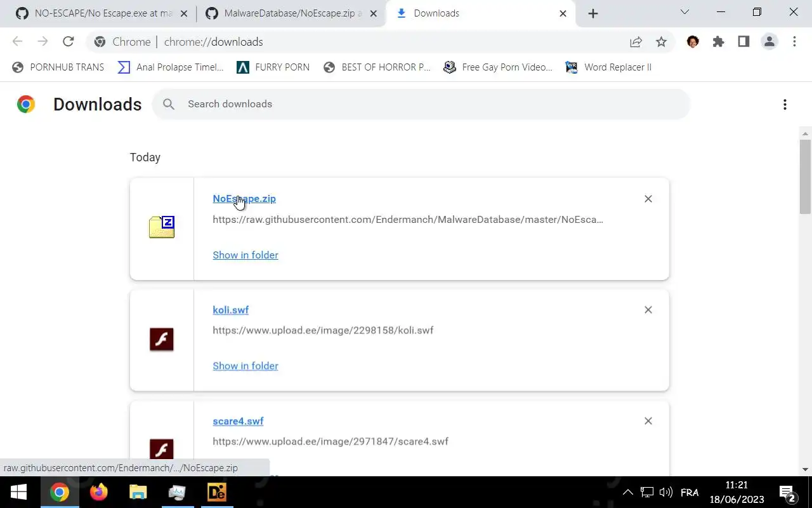This screenshot has width=812, height=508.
Task: Open the avatar extension icon in toolbar
Action: pyautogui.click(x=693, y=42)
